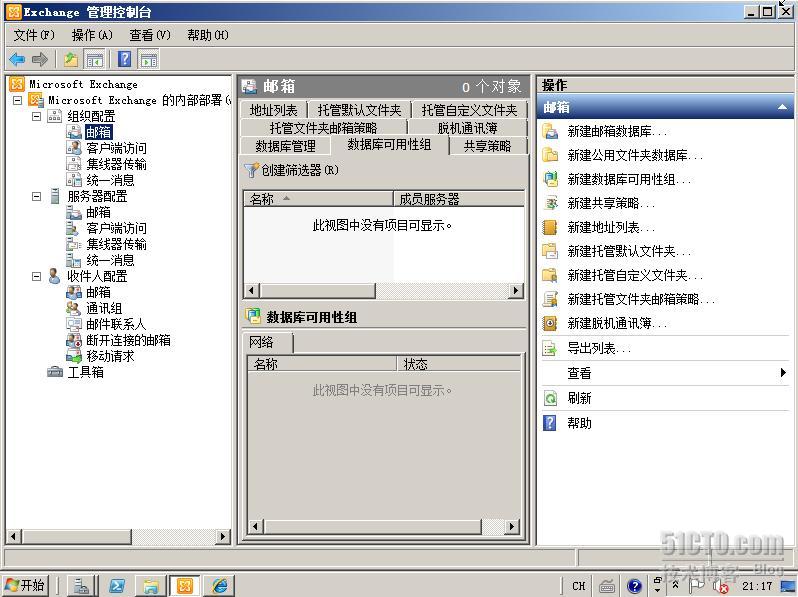798x597 pixels.
Task: Click the 新建公用文件夹数据库 icon
Action: [x=550, y=155]
